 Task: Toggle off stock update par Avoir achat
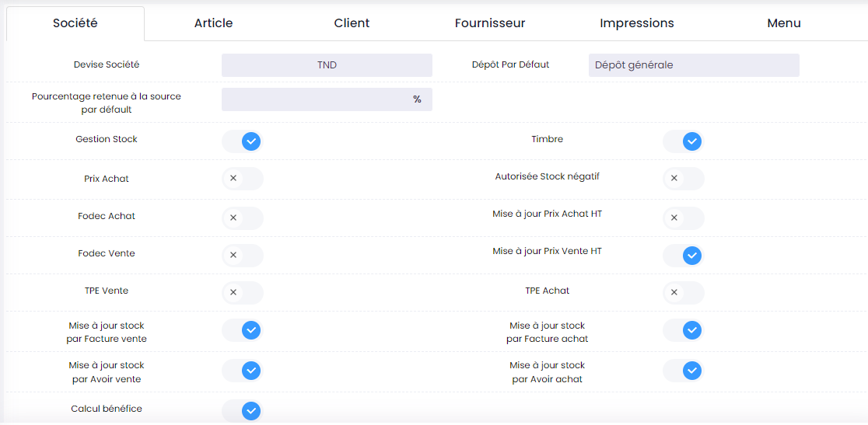[684, 371]
